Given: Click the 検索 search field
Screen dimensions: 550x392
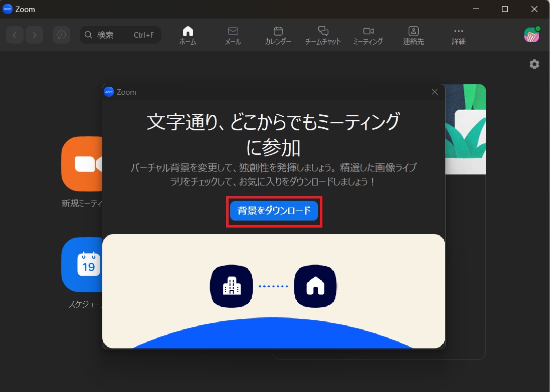Looking at the screenshot, I should pos(120,35).
